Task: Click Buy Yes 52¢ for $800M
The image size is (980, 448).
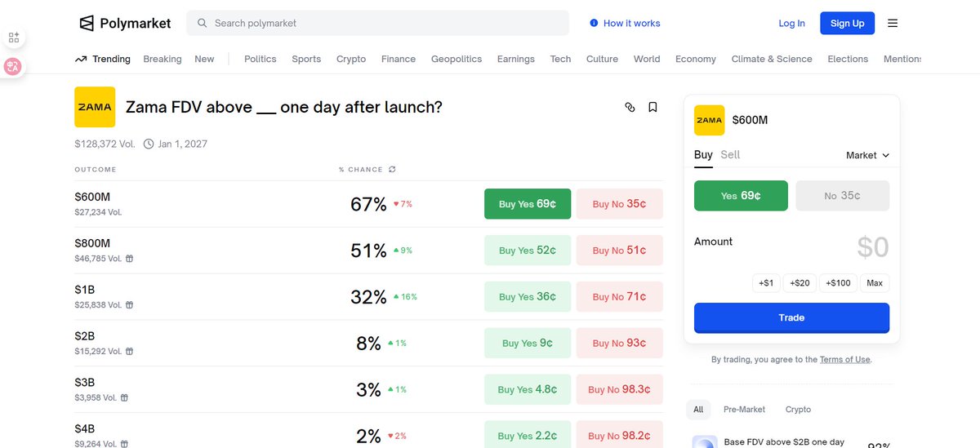Action: pyautogui.click(x=528, y=251)
